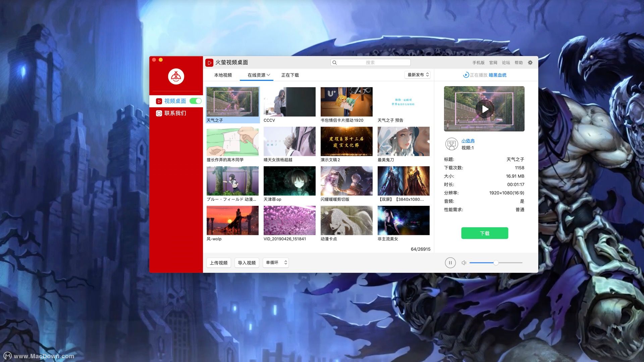Open the 暗黑血统 now-playing link
The image size is (644, 362).
tap(497, 75)
